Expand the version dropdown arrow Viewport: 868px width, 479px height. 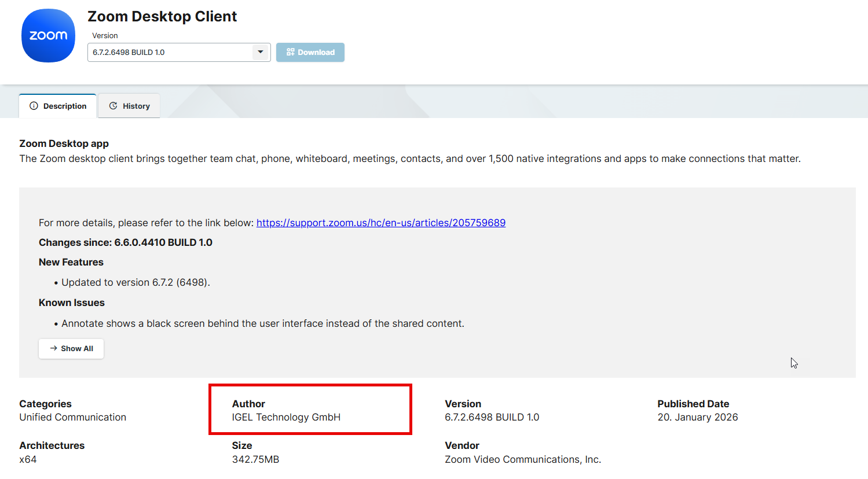click(261, 52)
